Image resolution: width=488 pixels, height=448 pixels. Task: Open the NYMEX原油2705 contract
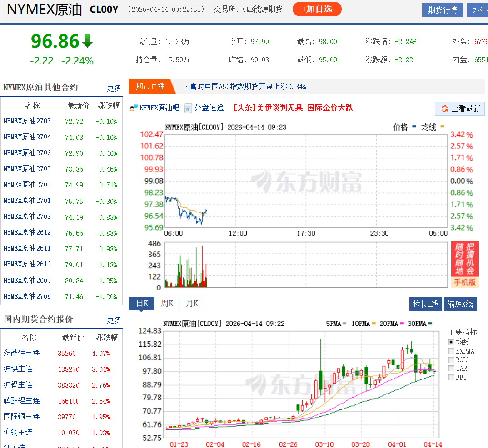pos(27,168)
